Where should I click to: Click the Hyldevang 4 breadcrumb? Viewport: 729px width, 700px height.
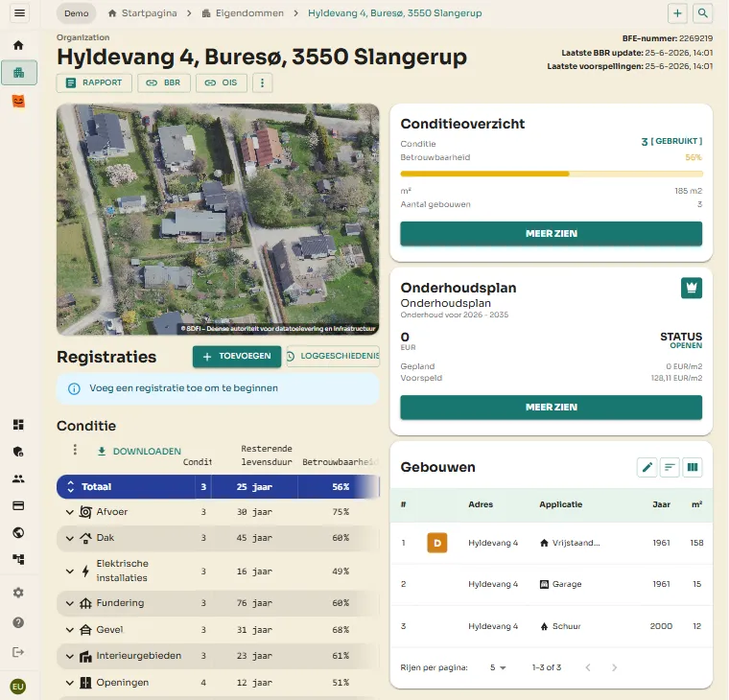[x=395, y=13]
